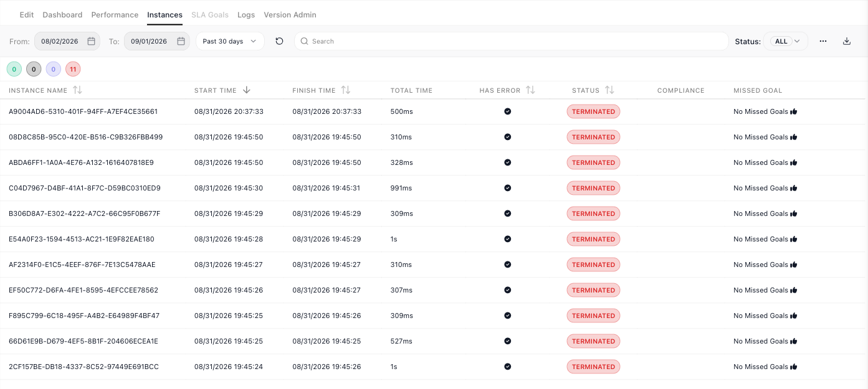
Task: Sort by Has Error column arrows
Action: pos(530,90)
